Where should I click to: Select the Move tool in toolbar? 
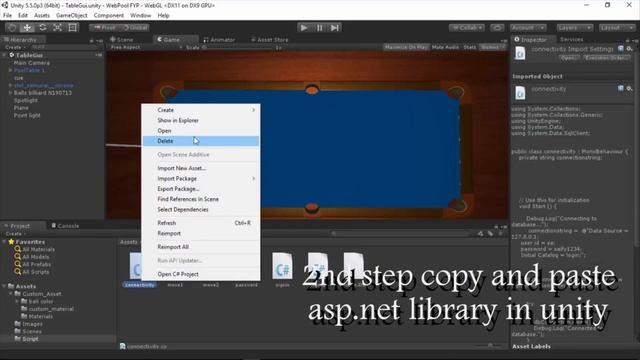coord(27,27)
